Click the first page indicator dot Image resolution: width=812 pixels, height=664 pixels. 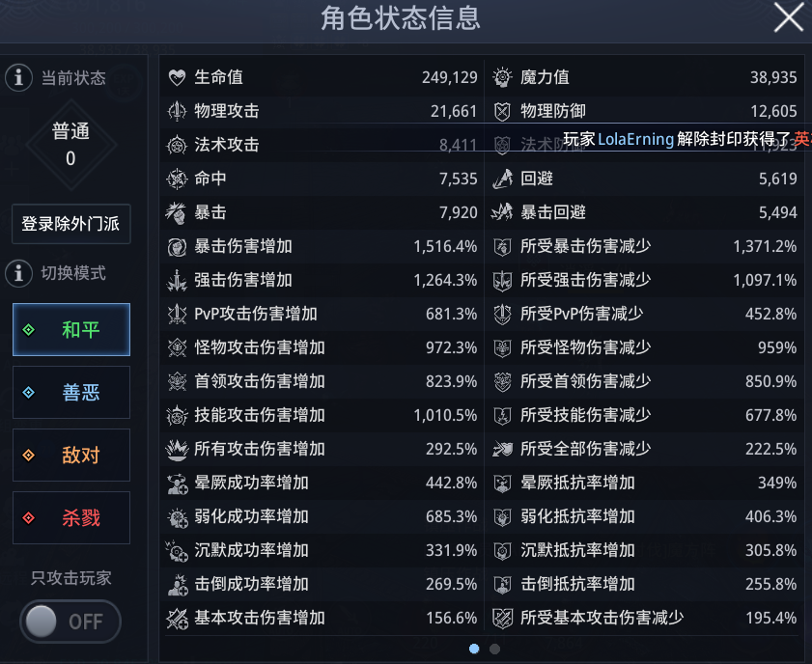coord(473,650)
